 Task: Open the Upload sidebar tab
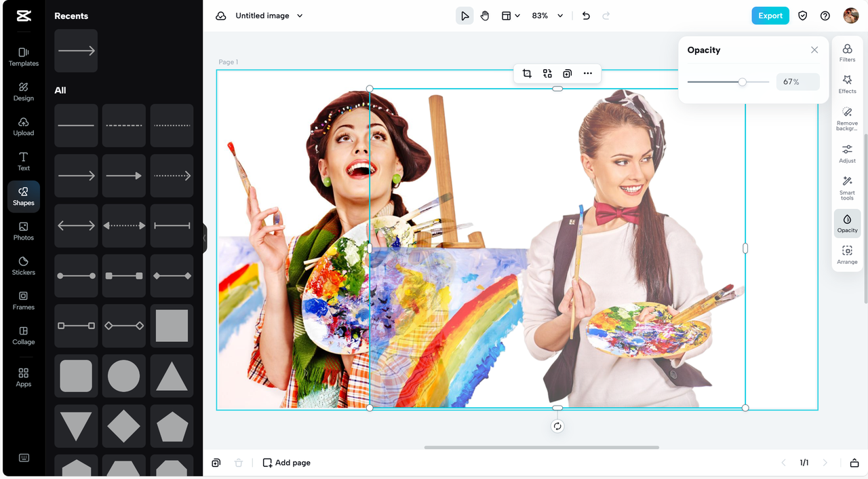pos(23,126)
